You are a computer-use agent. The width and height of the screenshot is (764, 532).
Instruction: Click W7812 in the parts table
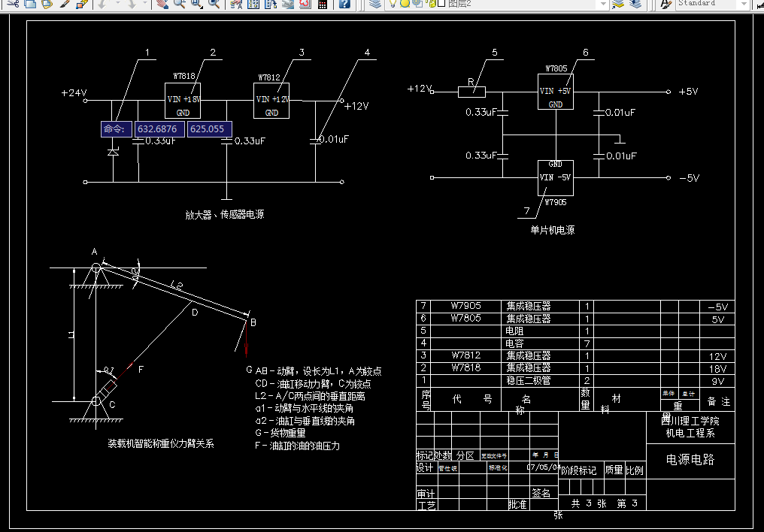pos(465,355)
